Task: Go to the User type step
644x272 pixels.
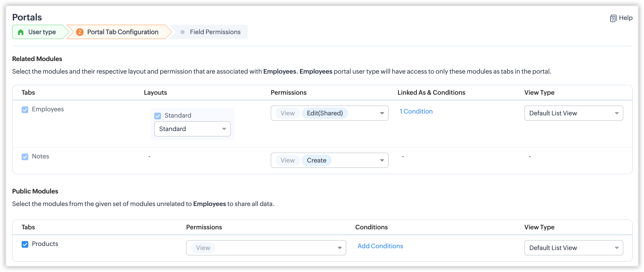Action: coord(42,32)
